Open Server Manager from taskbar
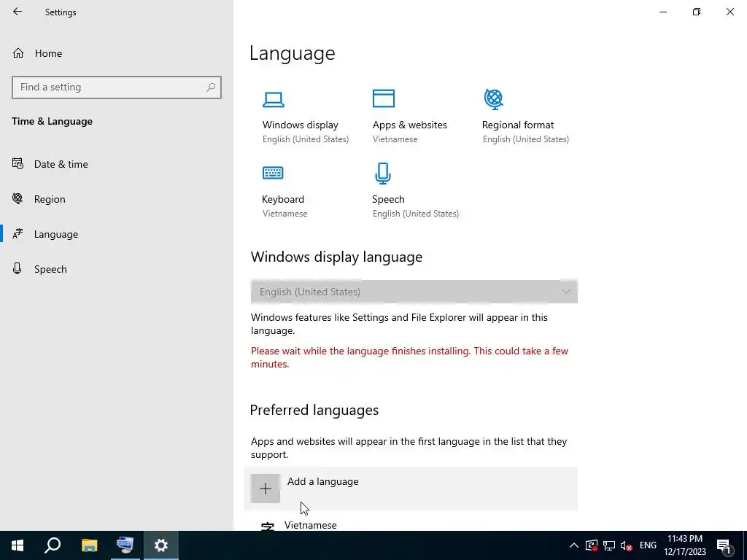The image size is (747, 560). [125, 545]
